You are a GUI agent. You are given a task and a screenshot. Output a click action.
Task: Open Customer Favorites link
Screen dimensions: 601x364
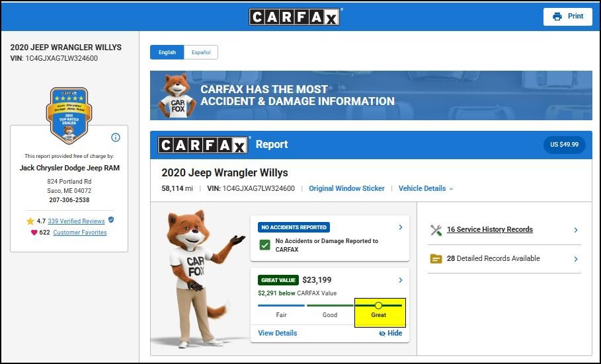80,232
